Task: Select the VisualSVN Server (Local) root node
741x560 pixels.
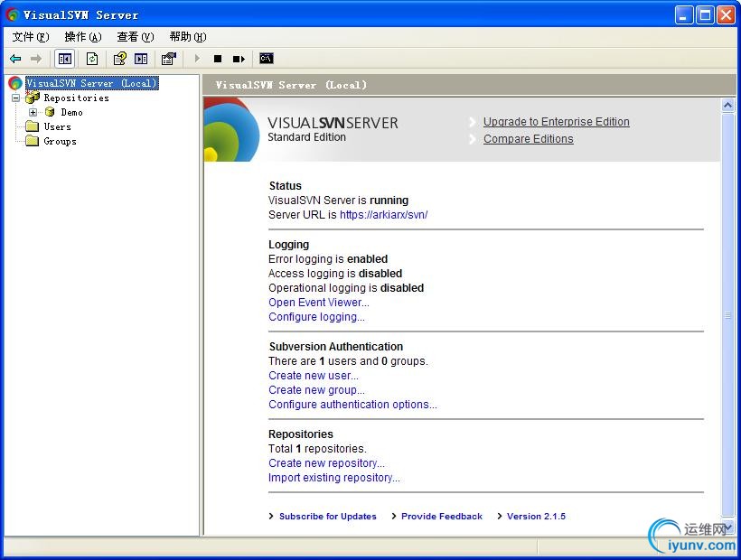Action: click(91, 83)
